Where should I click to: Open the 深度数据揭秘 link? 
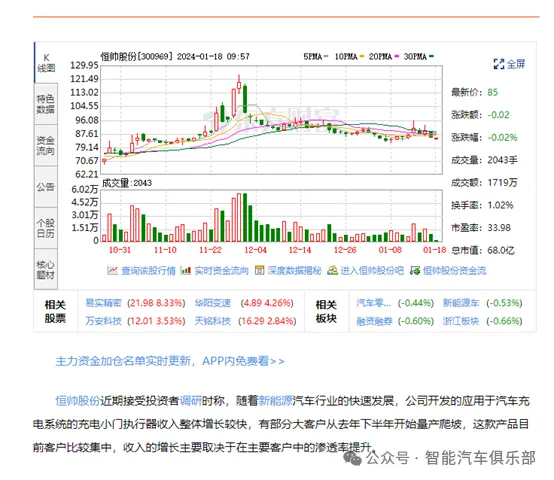coord(294,271)
